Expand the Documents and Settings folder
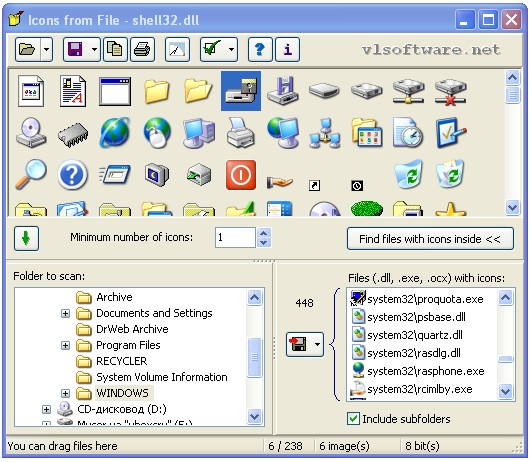Image resolution: width=532 pixels, height=462 pixels. tap(65, 313)
